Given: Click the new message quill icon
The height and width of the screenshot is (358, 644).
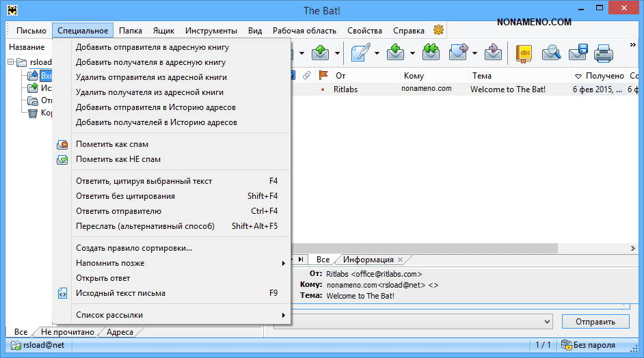Looking at the screenshot, I should (x=361, y=52).
